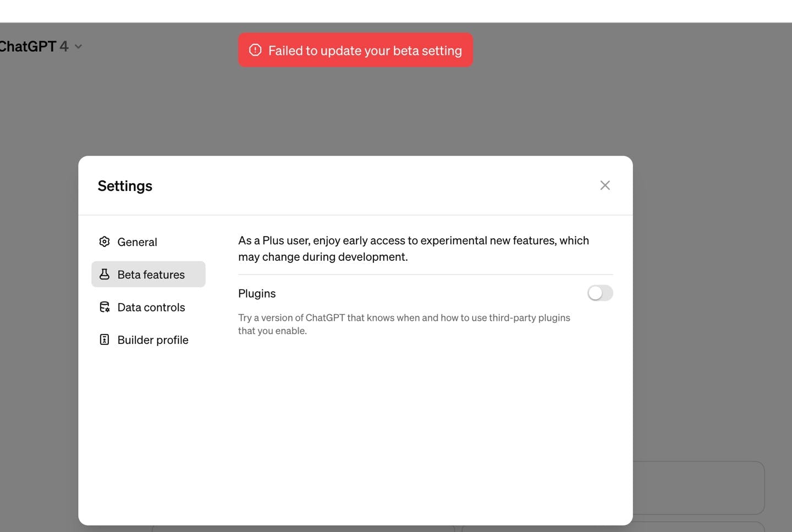Viewport: 792px width, 532px height.
Task: Click the profile badge icon beside Builder profile
Action: point(105,339)
